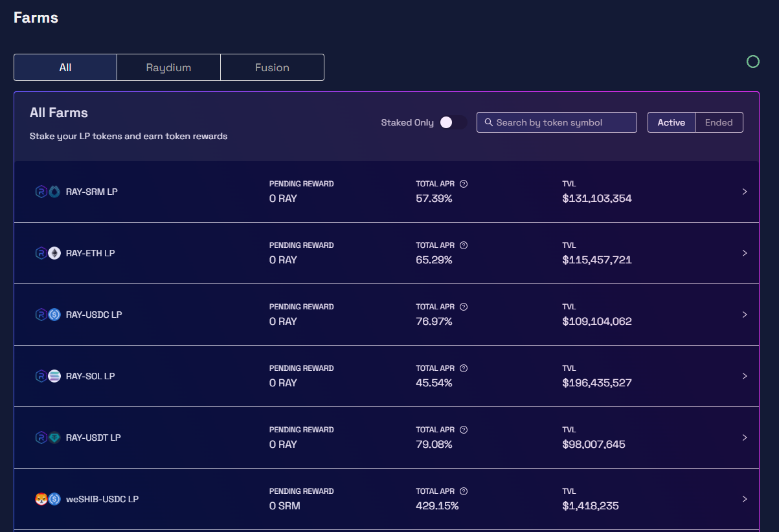The width and height of the screenshot is (779, 532).
Task: Click the 76.97% APR value
Action: click(x=434, y=321)
